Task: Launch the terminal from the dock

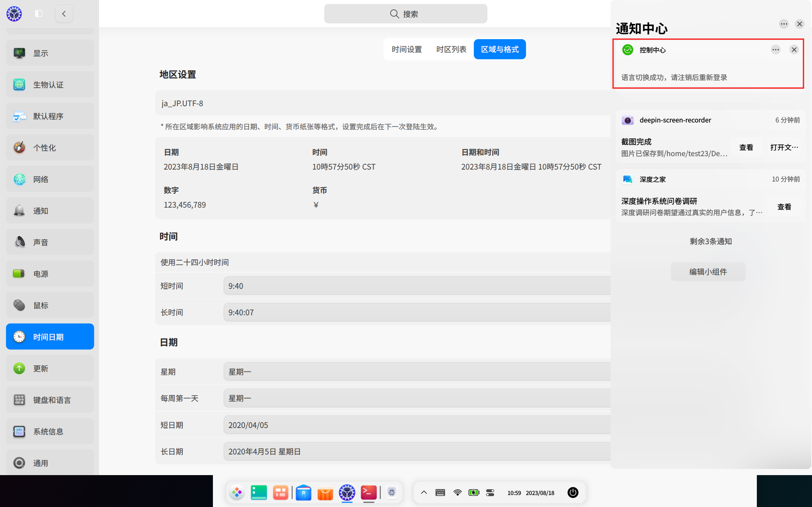Action: [x=368, y=493]
